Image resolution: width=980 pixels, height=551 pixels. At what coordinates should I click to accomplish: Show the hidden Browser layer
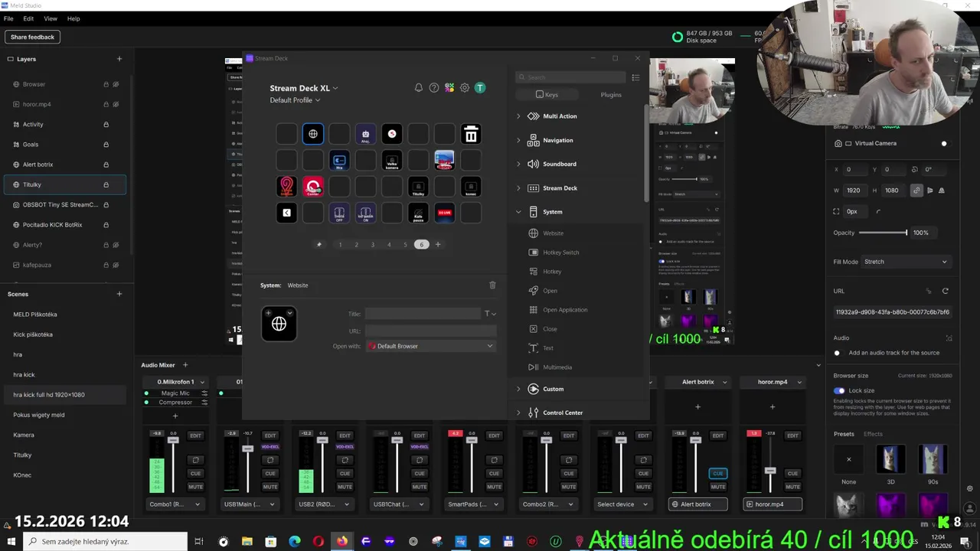click(x=116, y=84)
